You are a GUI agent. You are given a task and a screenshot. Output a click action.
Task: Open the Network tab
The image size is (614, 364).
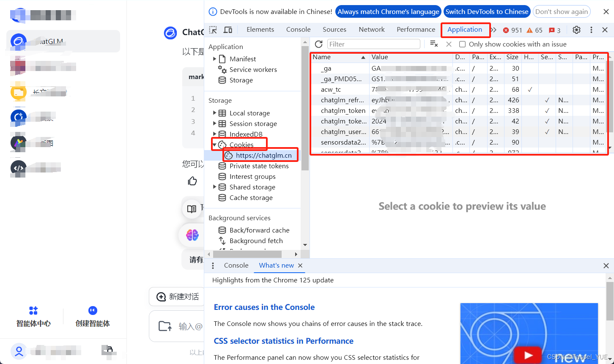tap(372, 30)
